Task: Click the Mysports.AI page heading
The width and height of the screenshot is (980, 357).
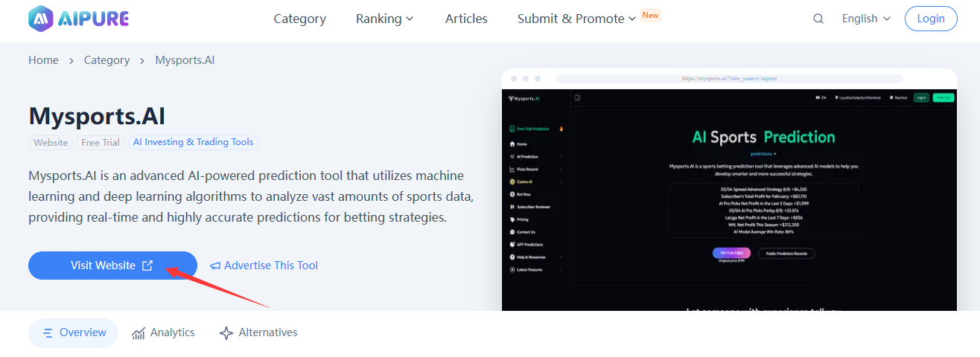Action: (97, 116)
